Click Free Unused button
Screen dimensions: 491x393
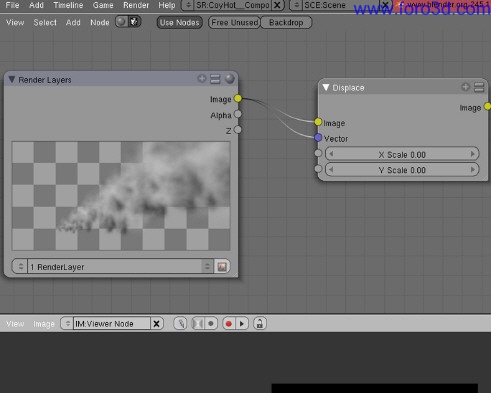235,22
